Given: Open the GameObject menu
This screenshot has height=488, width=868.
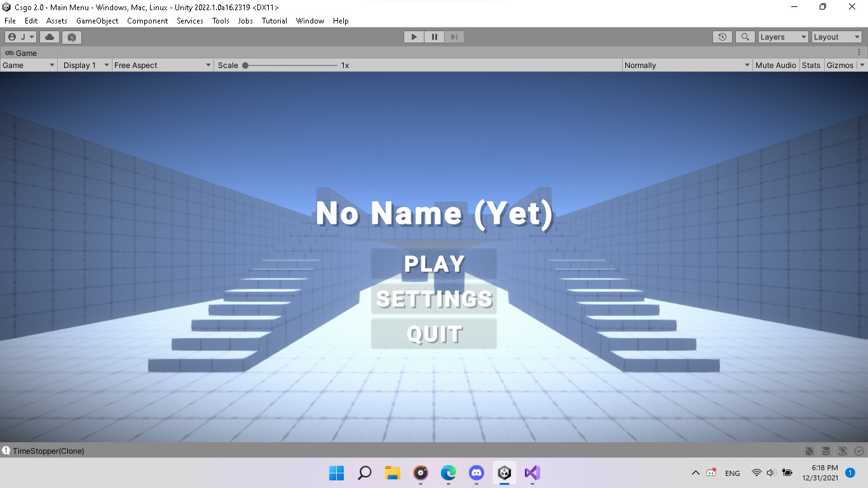Looking at the screenshot, I should pos(97,20).
